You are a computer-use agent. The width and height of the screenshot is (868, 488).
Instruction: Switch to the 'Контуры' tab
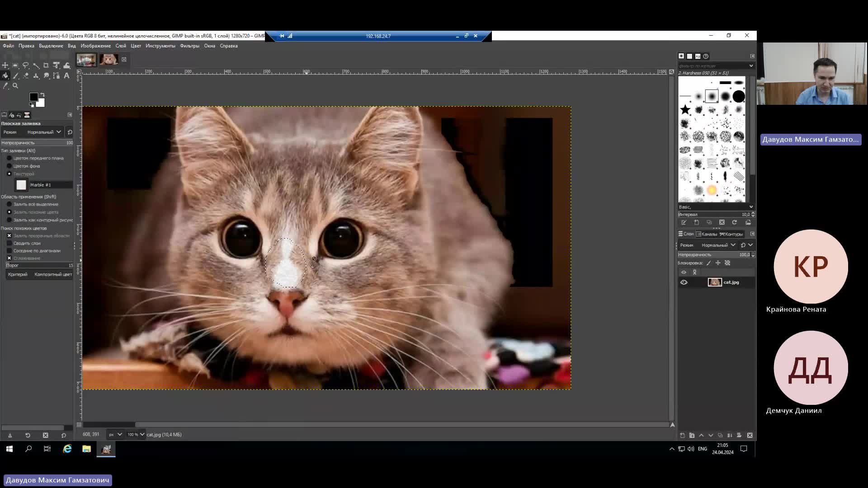coord(731,234)
